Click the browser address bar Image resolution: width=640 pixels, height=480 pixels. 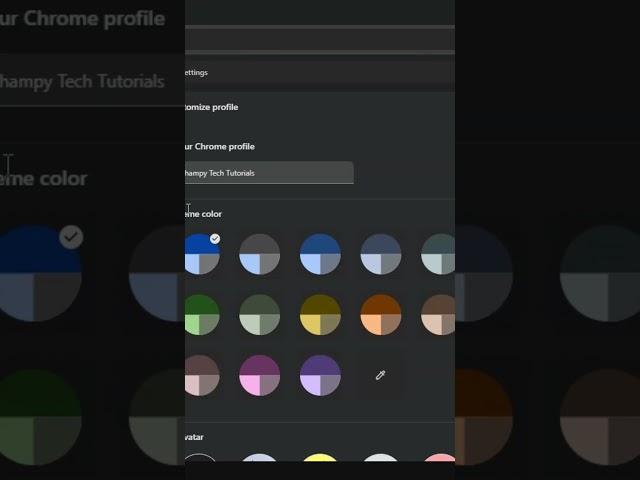(x=318, y=40)
